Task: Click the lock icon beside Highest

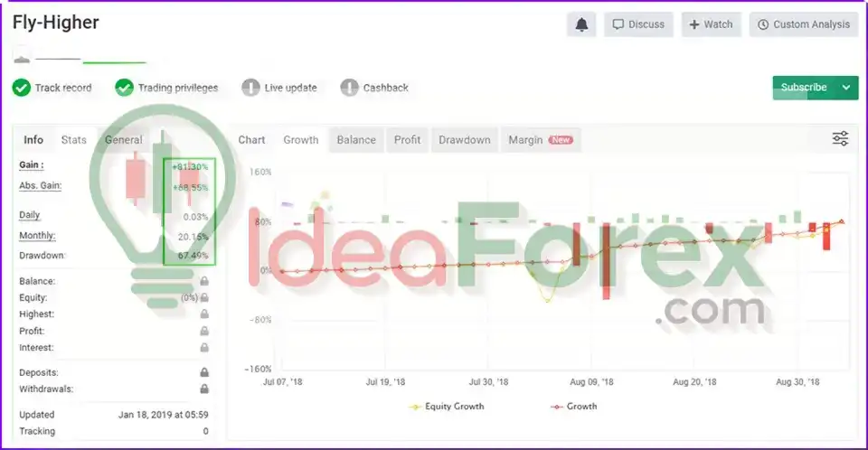Action: [204, 314]
